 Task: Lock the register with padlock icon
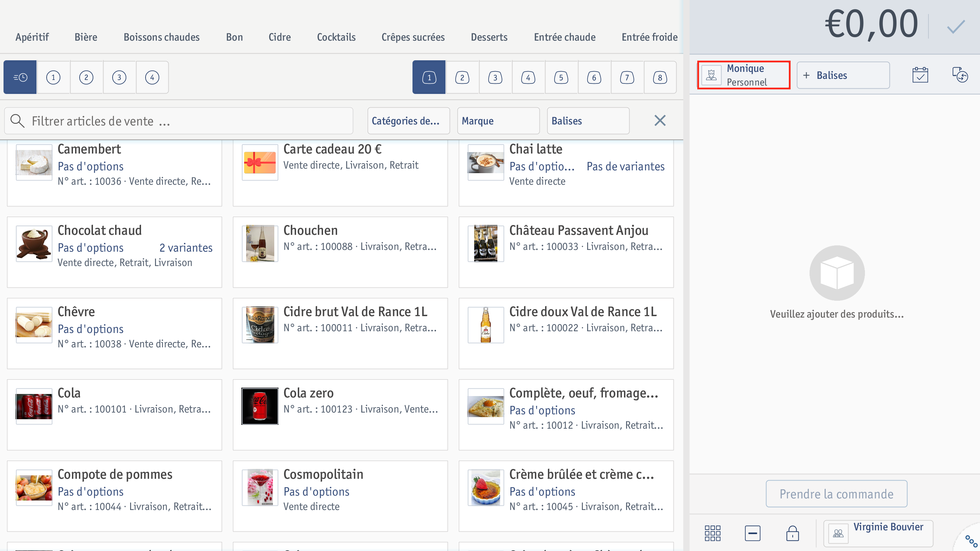pyautogui.click(x=792, y=533)
